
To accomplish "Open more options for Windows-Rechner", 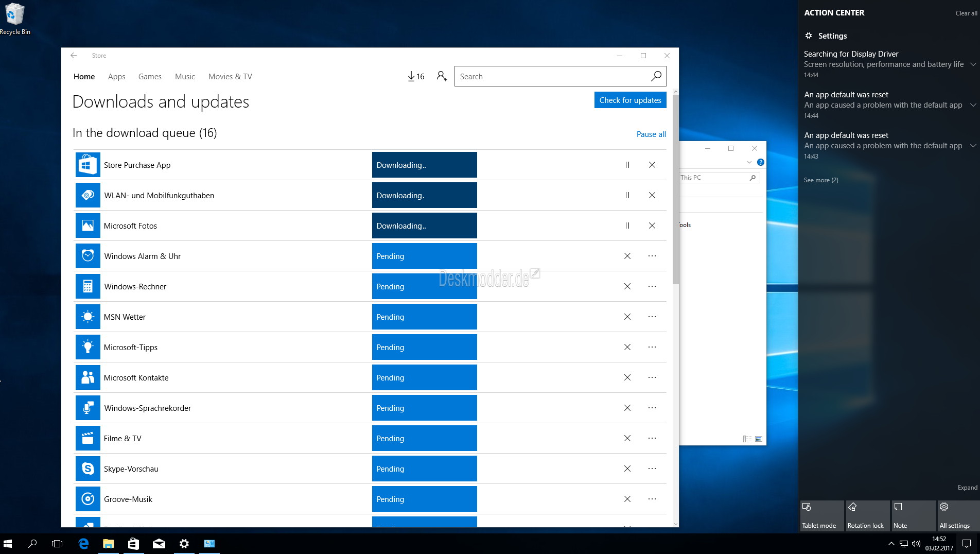I will (x=652, y=286).
